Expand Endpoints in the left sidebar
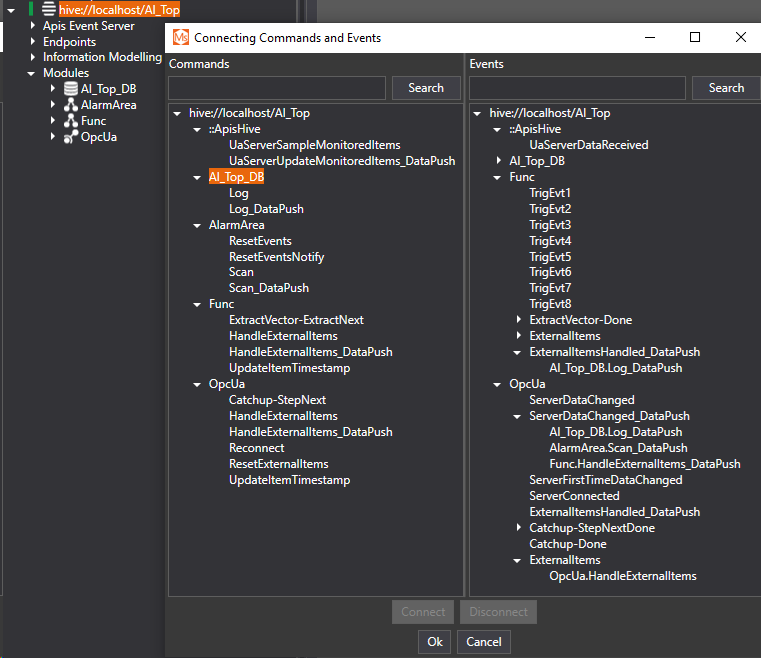The height and width of the screenshot is (658, 761). [32, 42]
